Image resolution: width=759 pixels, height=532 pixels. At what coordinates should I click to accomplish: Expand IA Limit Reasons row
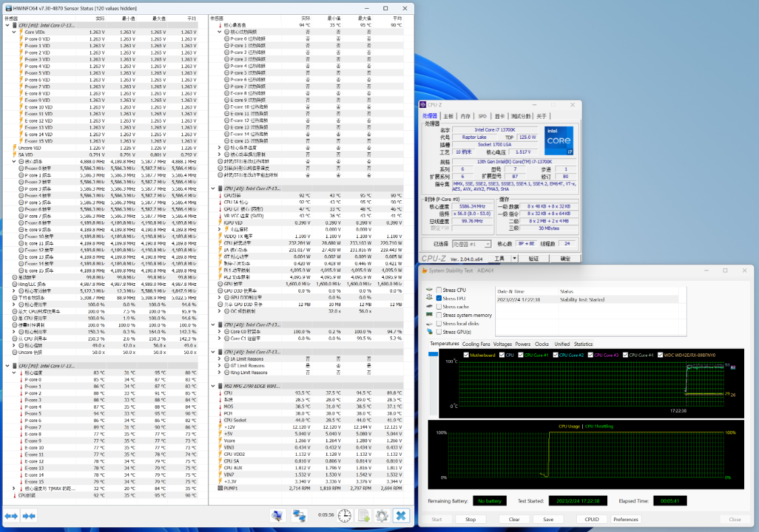220,359
